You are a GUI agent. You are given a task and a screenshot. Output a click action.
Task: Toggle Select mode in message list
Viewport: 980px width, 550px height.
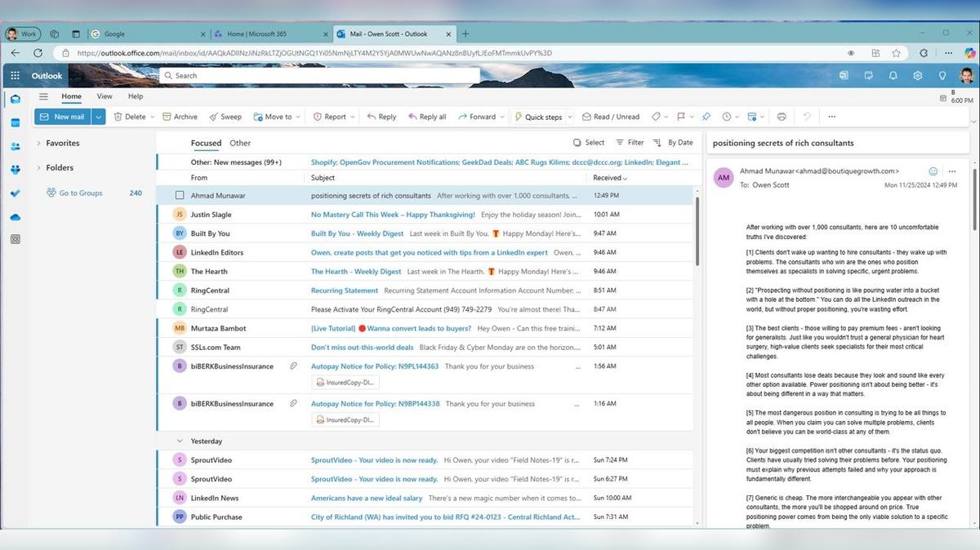pos(589,142)
